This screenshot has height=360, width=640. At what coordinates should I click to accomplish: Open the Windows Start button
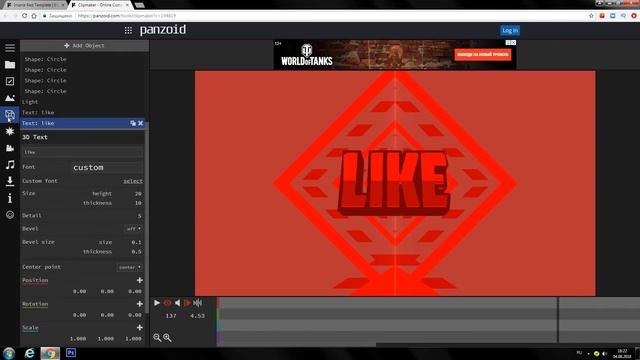(9, 353)
